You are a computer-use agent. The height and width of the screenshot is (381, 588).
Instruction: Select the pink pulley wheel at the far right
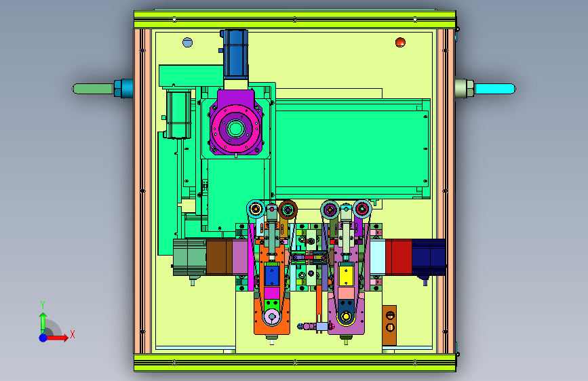tap(362, 209)
